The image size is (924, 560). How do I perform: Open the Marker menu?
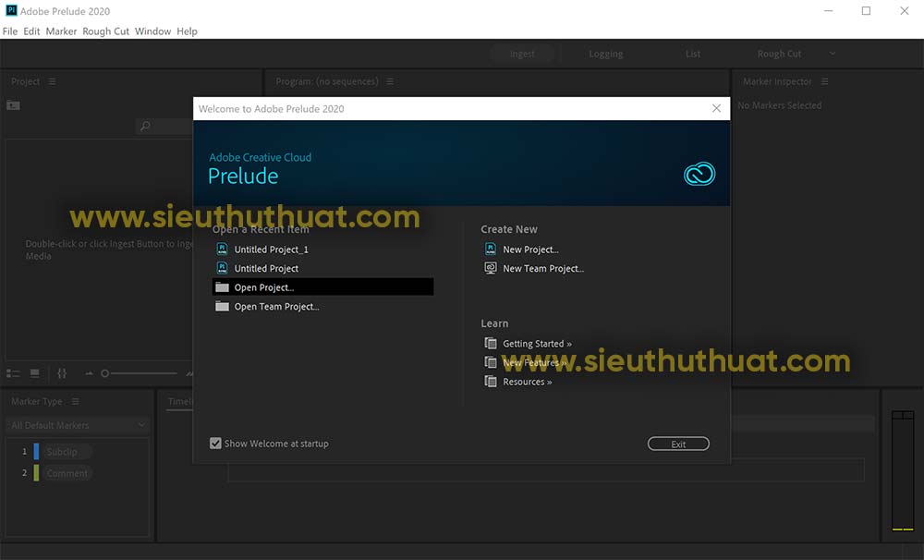(61, 31)
